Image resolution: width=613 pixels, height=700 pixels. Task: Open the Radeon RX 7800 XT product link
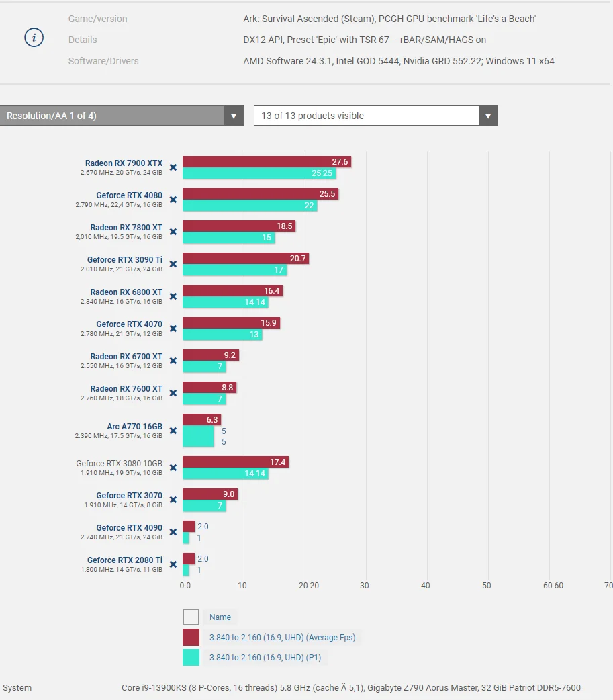coord(126,227)
